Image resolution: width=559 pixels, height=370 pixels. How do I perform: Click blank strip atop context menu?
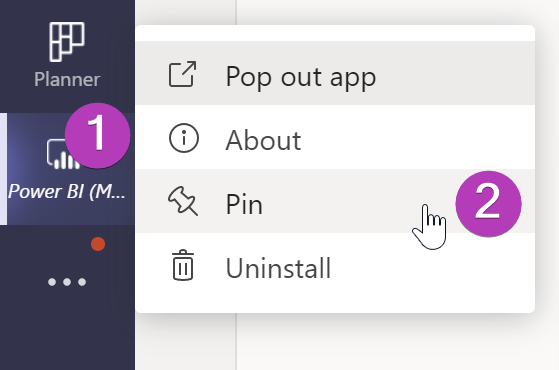[x=335, y=33]
